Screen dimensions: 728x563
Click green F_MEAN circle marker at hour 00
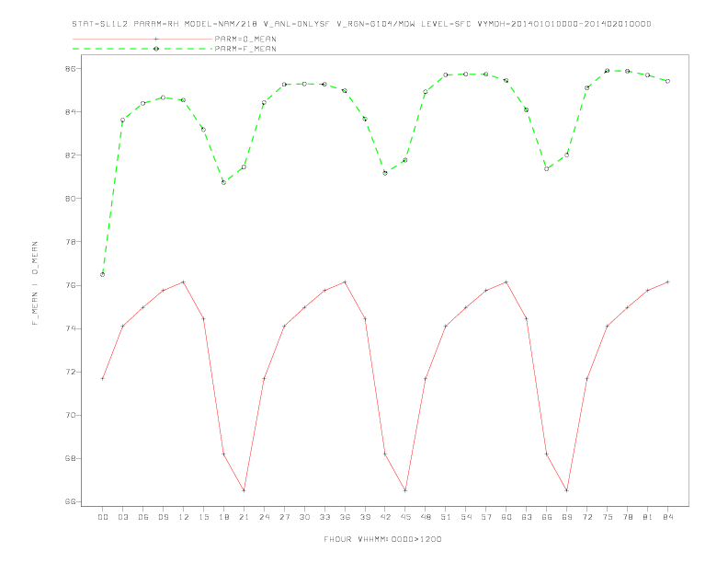tap(103, 274)
